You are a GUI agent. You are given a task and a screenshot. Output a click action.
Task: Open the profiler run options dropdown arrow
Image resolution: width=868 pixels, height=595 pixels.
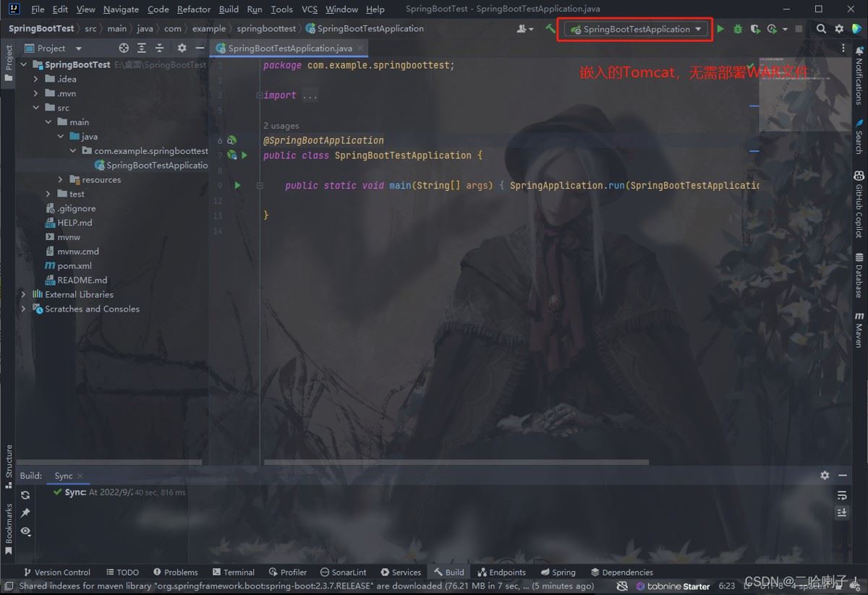(785, 30)
